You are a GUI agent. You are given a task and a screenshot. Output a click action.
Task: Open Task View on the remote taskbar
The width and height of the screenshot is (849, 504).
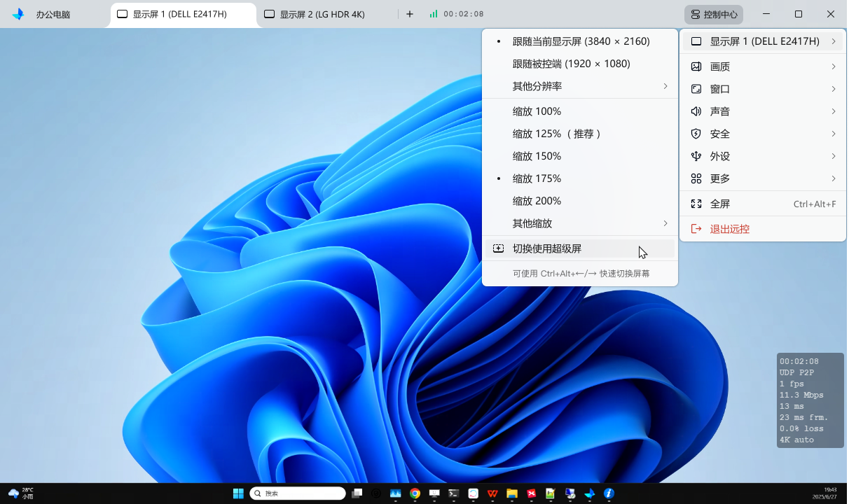coord(357,493)
